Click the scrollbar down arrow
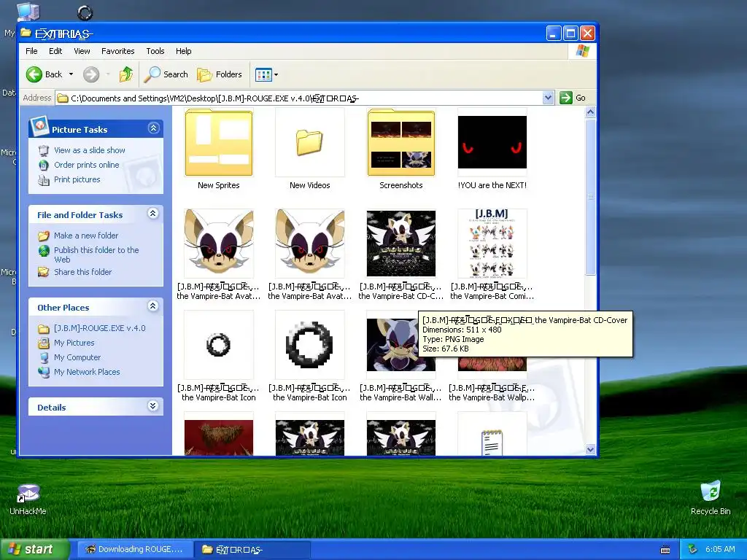 590,449
